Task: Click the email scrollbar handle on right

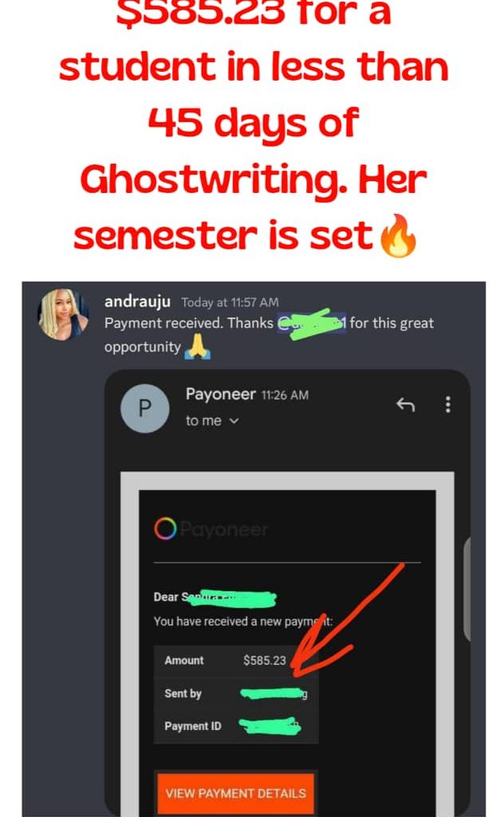Action: coord(467,589)
